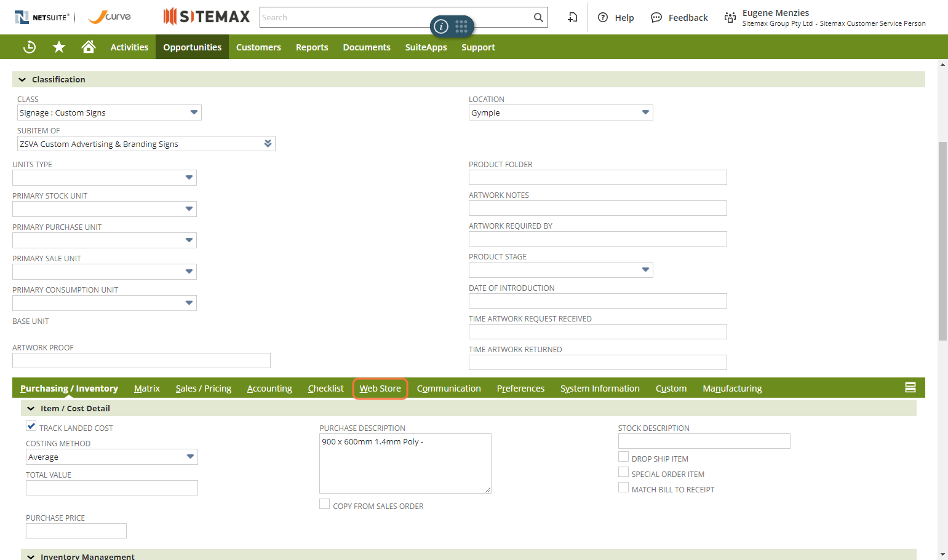This screenshot has height=560, width=948.
Task: Enable Match Bill to Receipt checkbox
Action: tap(624, 487)
